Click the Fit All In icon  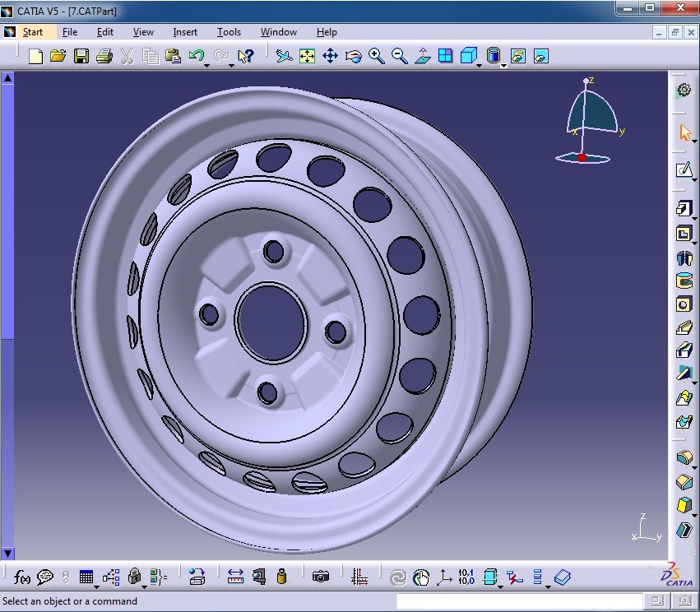point(307,56)
